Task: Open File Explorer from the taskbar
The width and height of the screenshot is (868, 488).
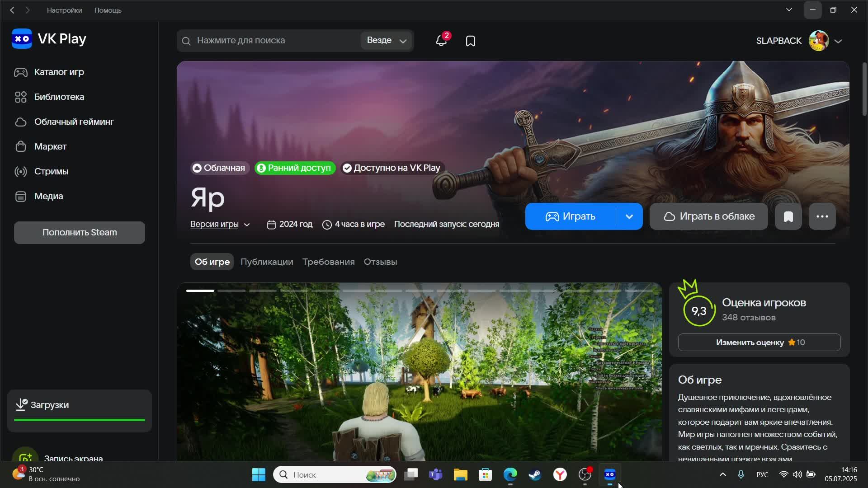Action: click(461, 474)
